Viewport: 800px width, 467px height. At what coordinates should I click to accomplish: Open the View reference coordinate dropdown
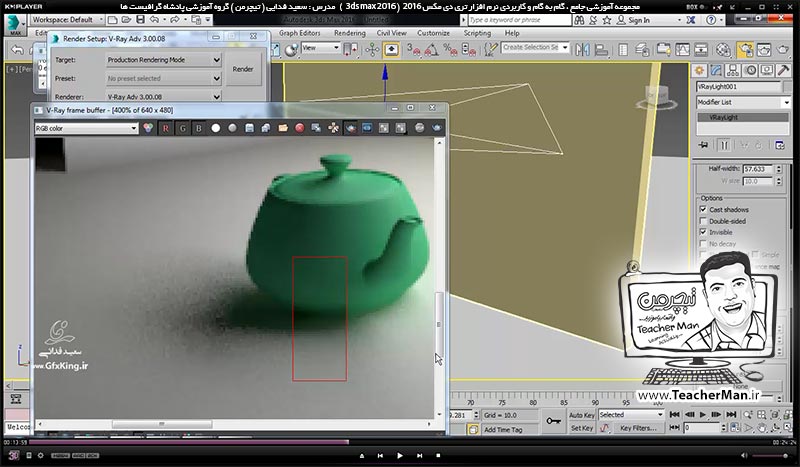(320, 47)
